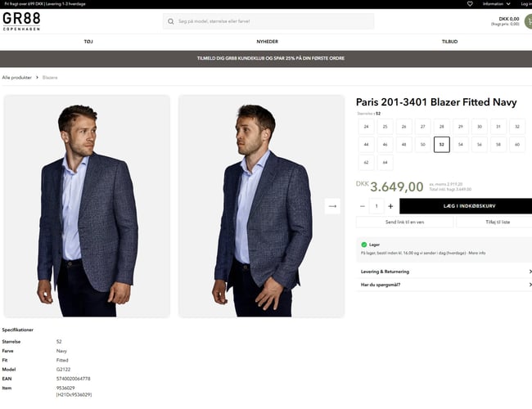Select size 28
This screenshot has width=532, height=409.
[x=442, y=127]
